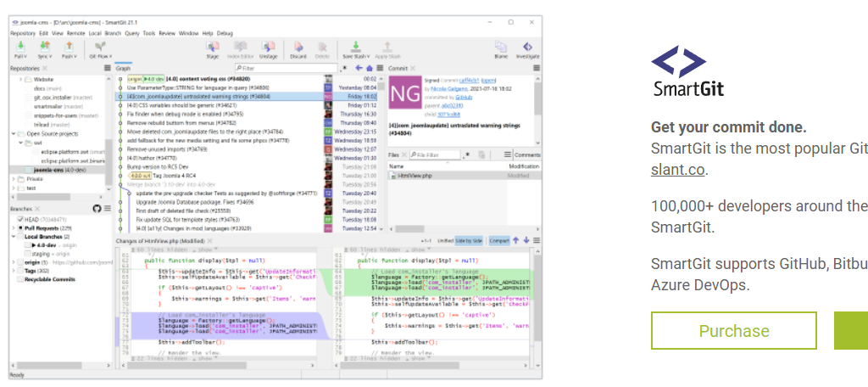868x387 pixels.
Task: Collapse the swt folder
Action: 21,143
